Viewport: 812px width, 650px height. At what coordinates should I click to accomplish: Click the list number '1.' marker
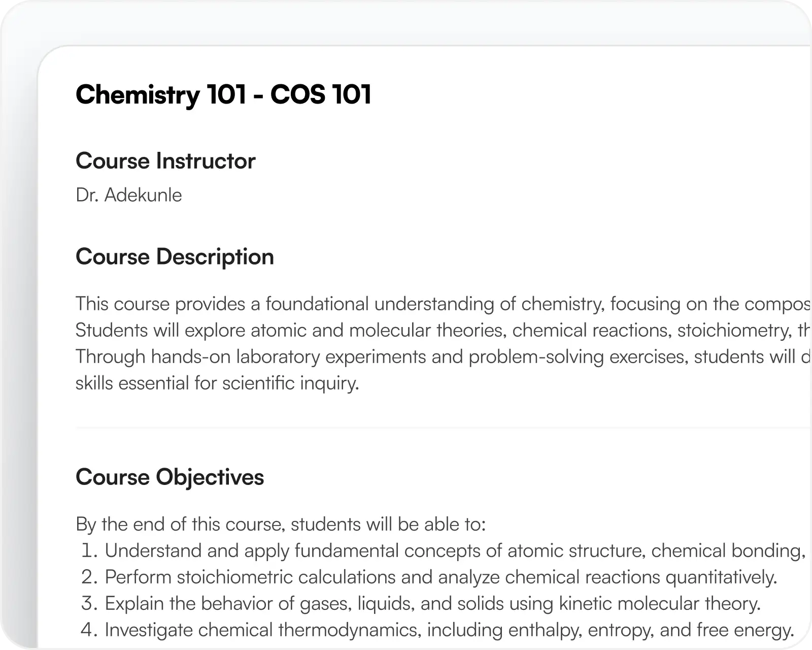89,550
